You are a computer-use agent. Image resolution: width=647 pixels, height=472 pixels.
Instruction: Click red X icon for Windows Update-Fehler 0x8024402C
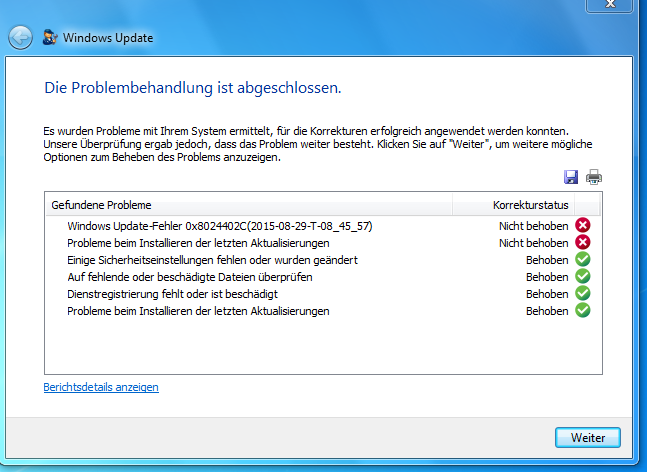pos(583,225)
